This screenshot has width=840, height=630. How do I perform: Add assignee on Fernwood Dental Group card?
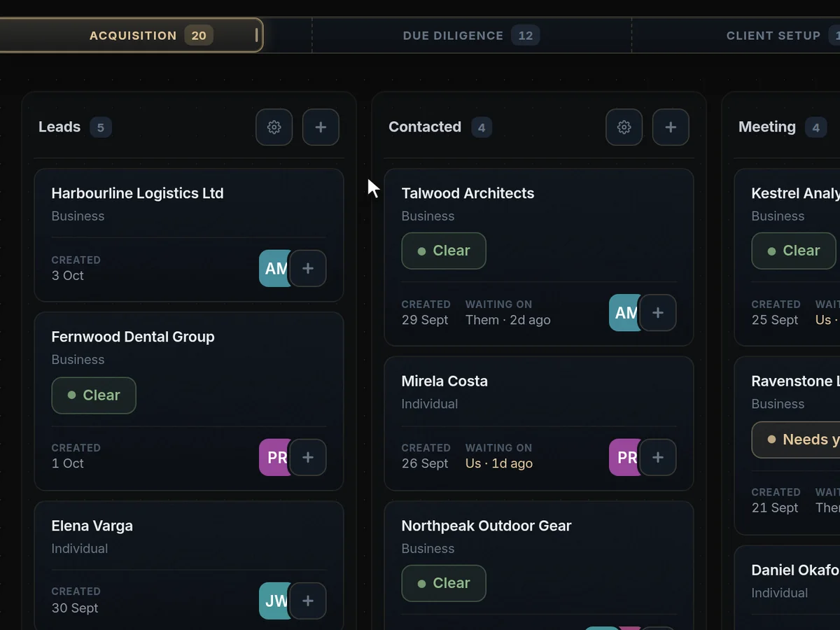[308, 458]
